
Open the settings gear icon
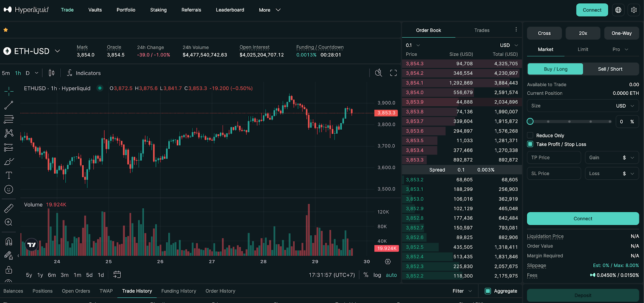634,10
